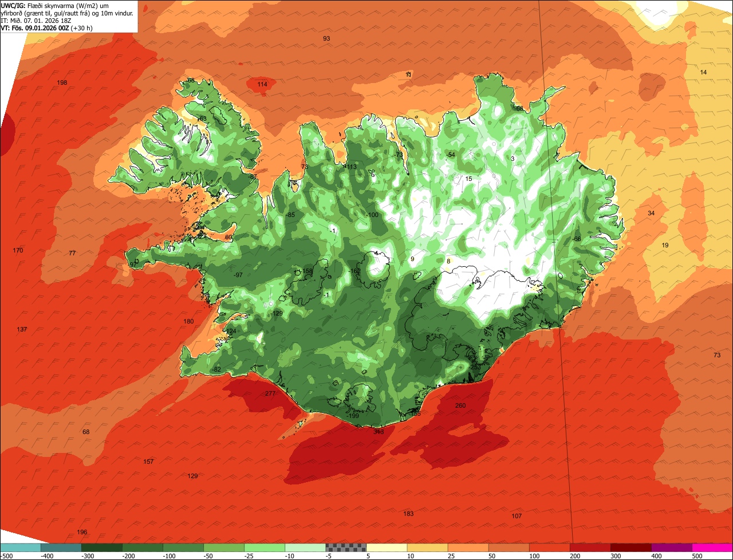
Task: Click the value -162 in central Iceland
Action: 354,271
